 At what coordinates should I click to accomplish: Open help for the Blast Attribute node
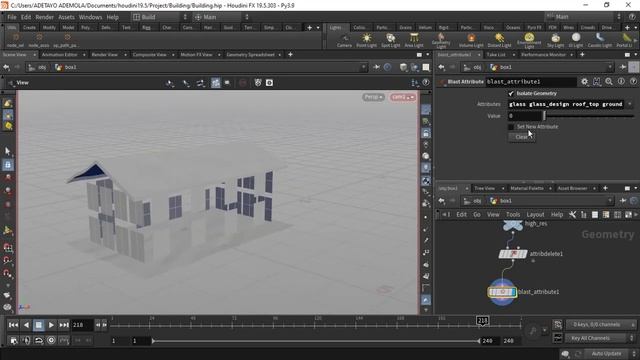coord(633,82)
